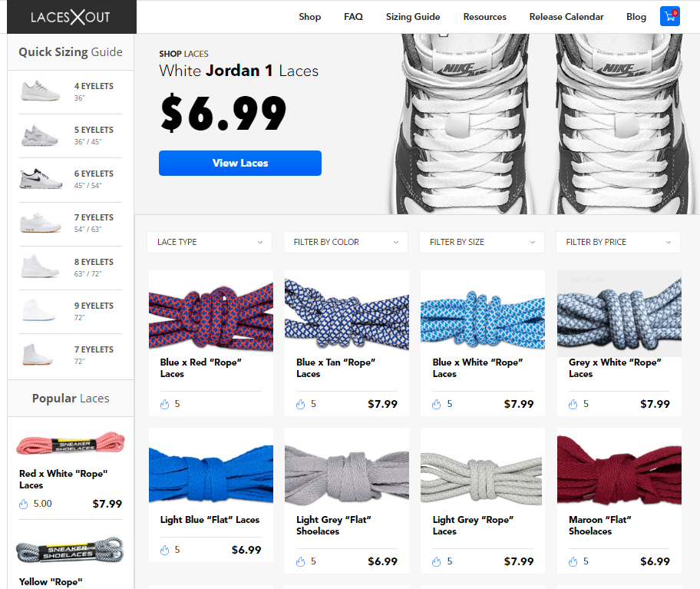The image size is (700, 589).
Task: Go to the Release Calendar page
Action: (566, 17)
